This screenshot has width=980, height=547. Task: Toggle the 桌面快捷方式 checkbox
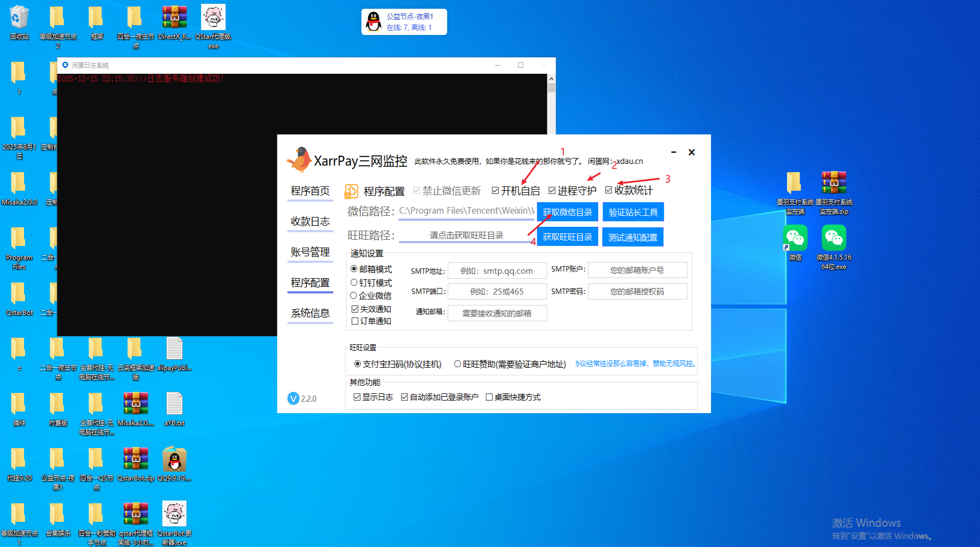coord(489,397)
